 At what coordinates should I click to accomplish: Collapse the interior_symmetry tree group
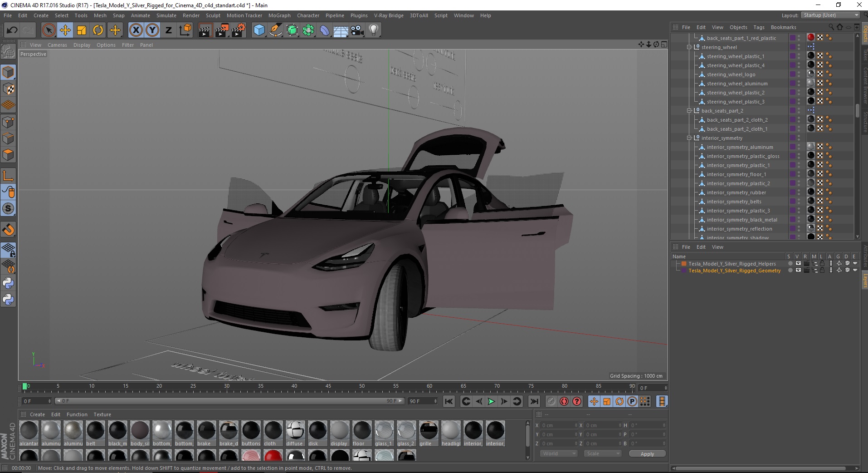coord(689,138)
